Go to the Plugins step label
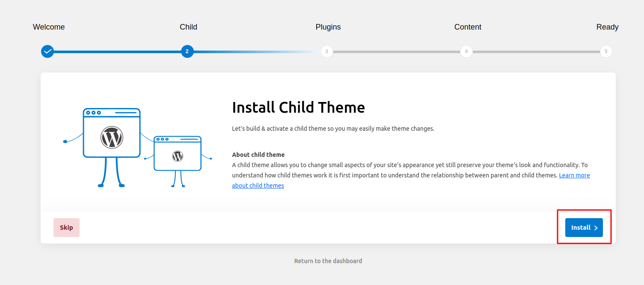Image resolution: width=644 pixels, height=285 pixels. [x=328, y=27]
